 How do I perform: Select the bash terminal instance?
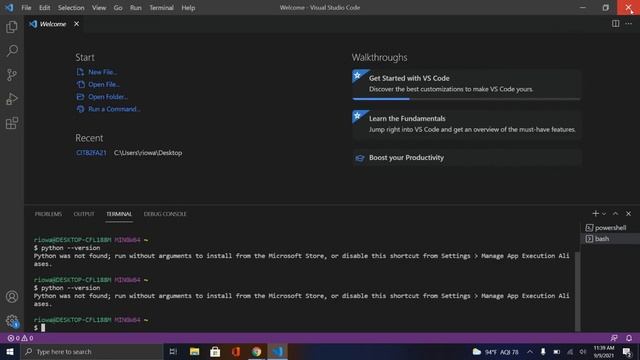point(610,239)
